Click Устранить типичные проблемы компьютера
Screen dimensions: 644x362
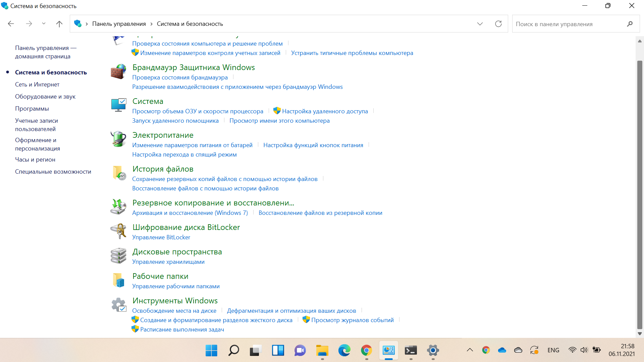tap(352, 53)
